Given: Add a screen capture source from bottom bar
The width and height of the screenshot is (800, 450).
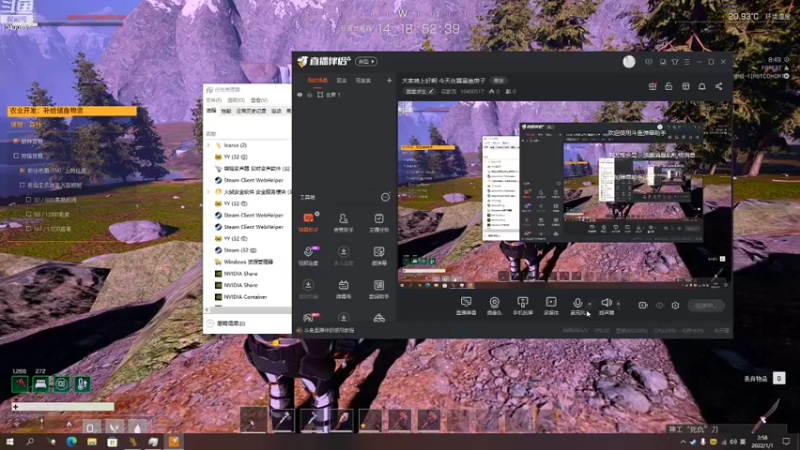Looking at the screenshot, I should coord(466,306).
